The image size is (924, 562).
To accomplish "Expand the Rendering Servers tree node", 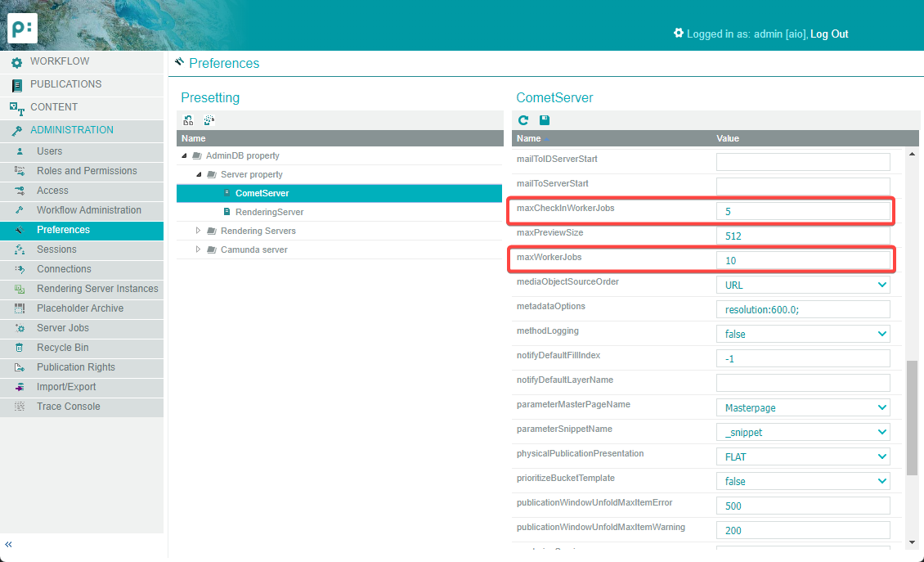I will click(x=198, y=231).
